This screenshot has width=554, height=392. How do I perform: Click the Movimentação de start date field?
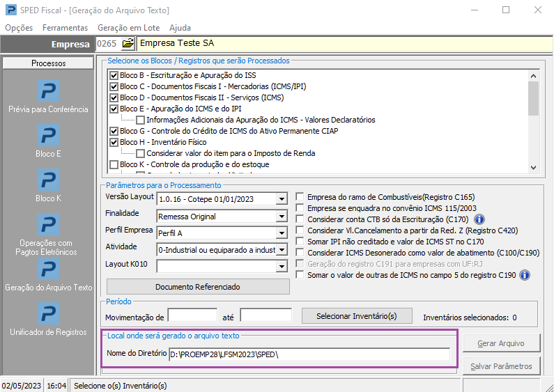click(x=192, y=315)
